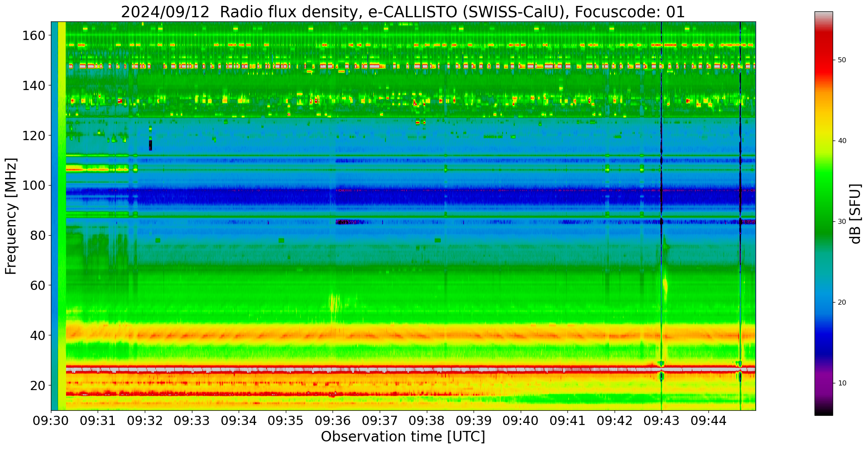868x449 pixels.
Task: Click the colorbar tick label 30
Action: 842,222
